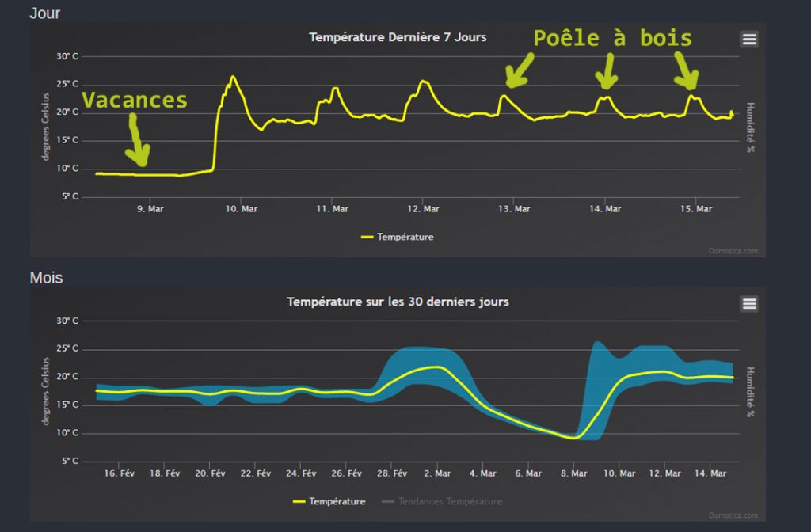Click the "11. Mar" date label on the 7-day chart
The width and height of the screenshot is (811, 532).
pos(332,209)
